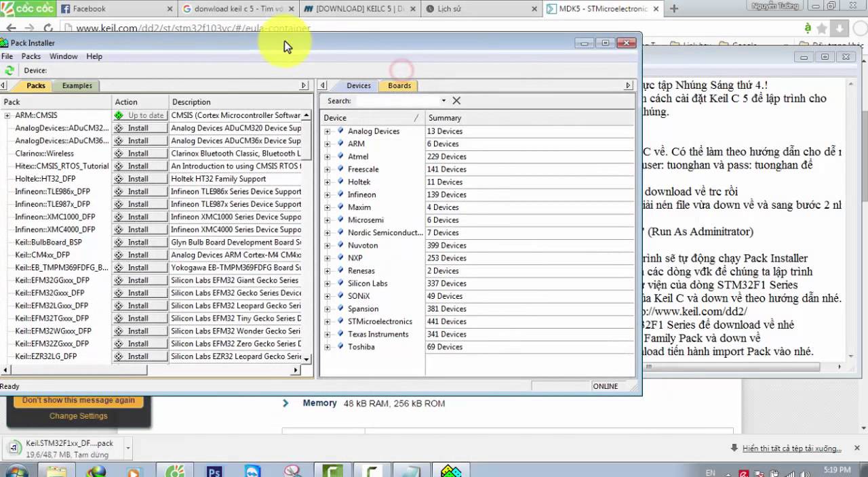Close the downloads bar
This screenshot has width=868, height=477.
858,448
